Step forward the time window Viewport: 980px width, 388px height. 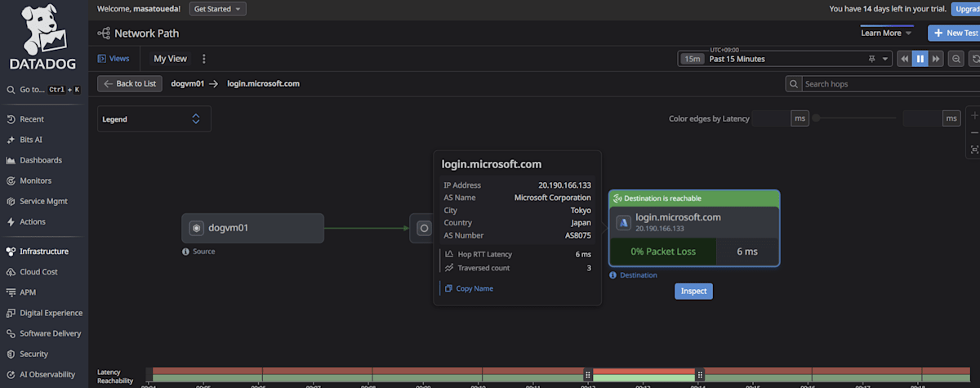936,59
